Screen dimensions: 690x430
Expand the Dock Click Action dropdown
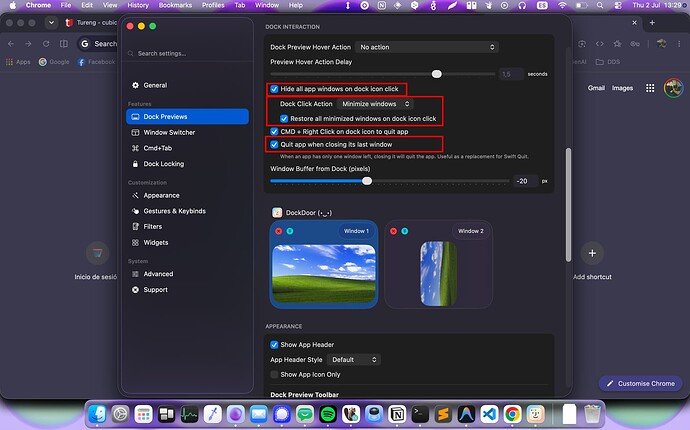click(375, 104)
